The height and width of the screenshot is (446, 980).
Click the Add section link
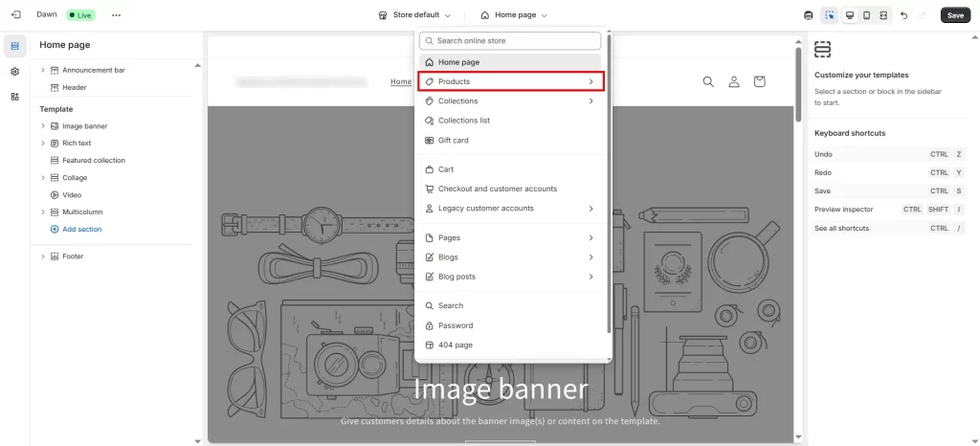[x=81, y=230]
